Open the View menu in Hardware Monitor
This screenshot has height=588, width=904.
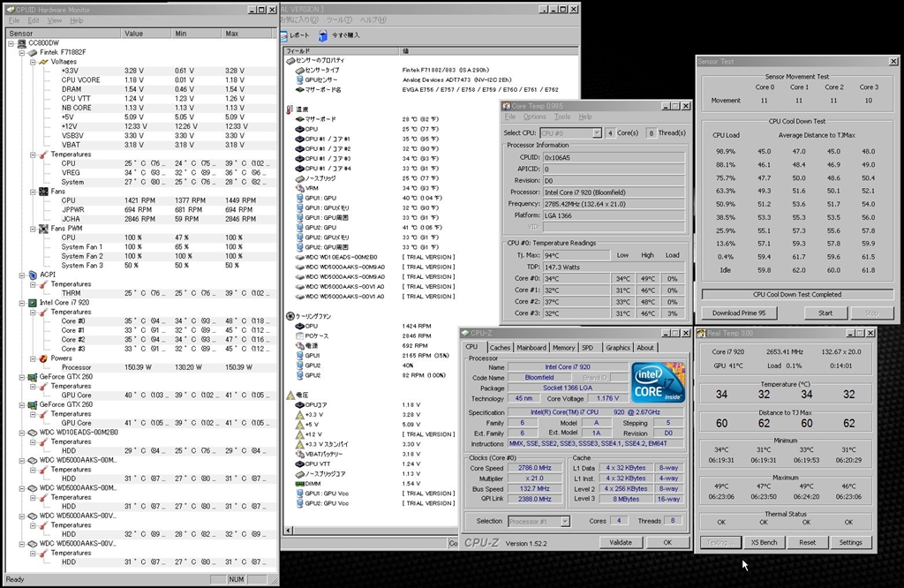point(55,20)
